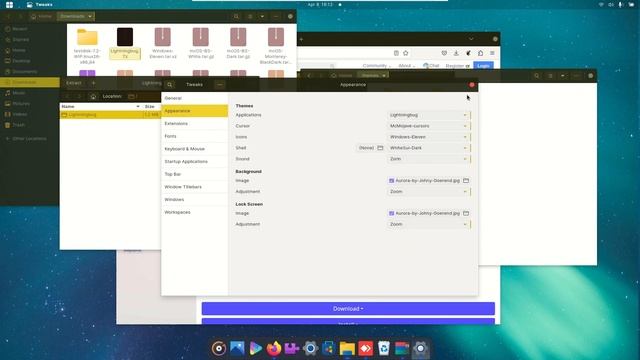Click the blue Download button on webpage

348,309
